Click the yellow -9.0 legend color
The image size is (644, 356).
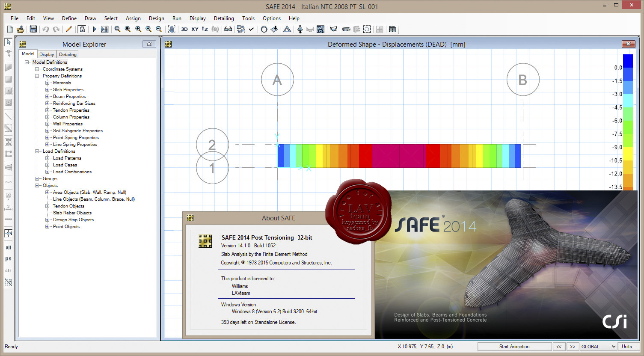coord(628,154)
